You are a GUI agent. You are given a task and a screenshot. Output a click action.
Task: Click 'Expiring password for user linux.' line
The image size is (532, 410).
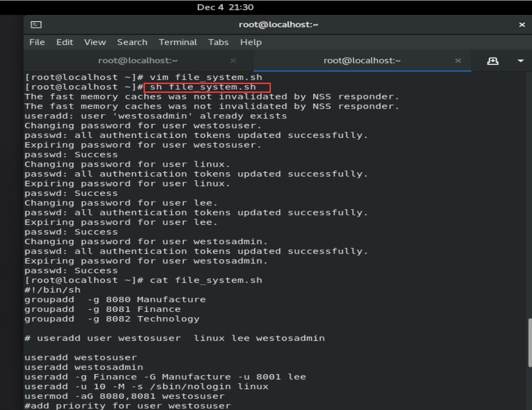point(127,183)
